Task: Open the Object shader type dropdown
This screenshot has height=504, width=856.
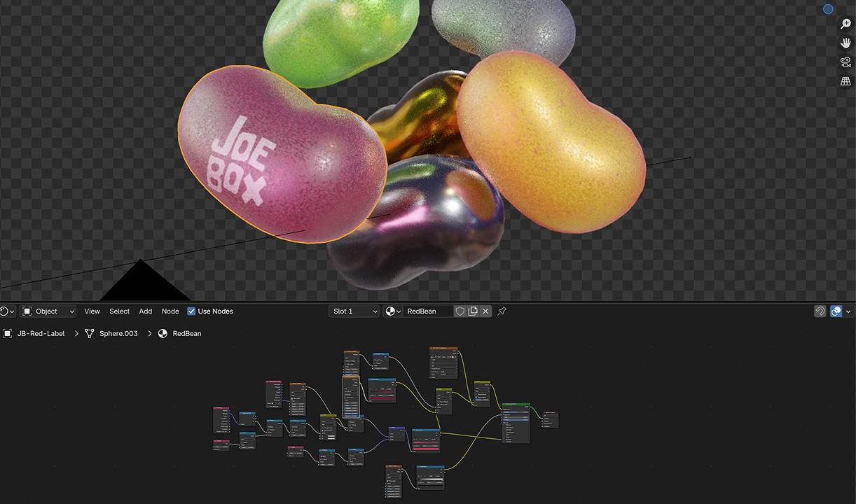Action: click(x=48, y=311)
